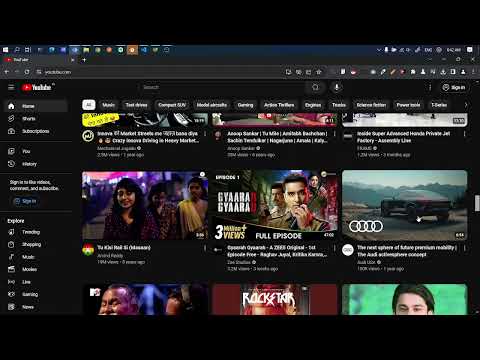Select the Compact SUV filter chip
This screenshot has height=360, width=480.
[172, 105]
